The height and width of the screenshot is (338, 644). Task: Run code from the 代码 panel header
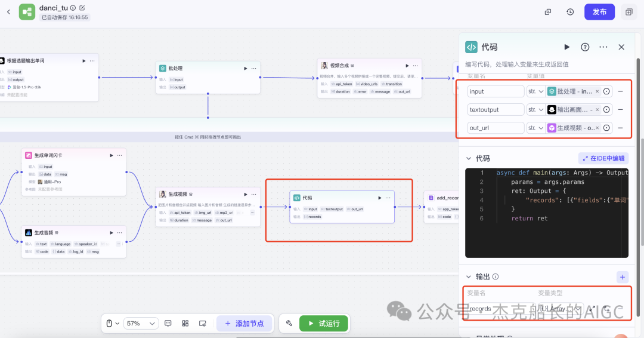(567, 47)
